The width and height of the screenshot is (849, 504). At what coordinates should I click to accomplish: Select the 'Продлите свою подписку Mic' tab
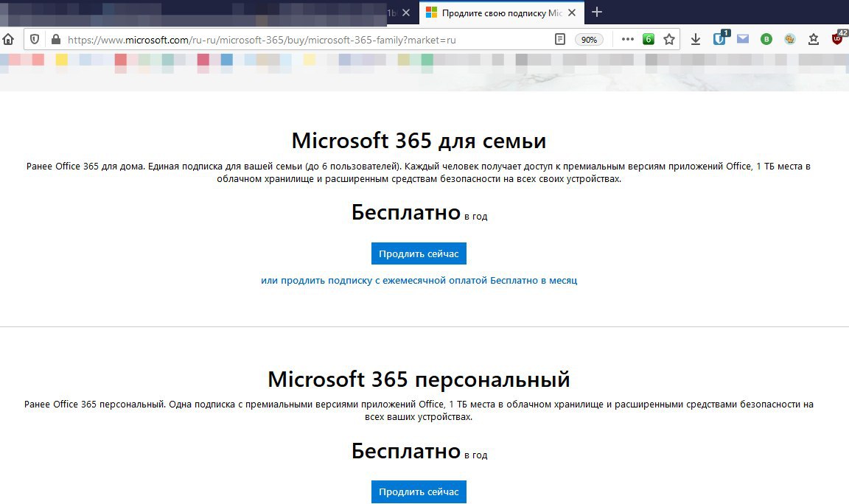pyautogui.click(x=502, y=13)
